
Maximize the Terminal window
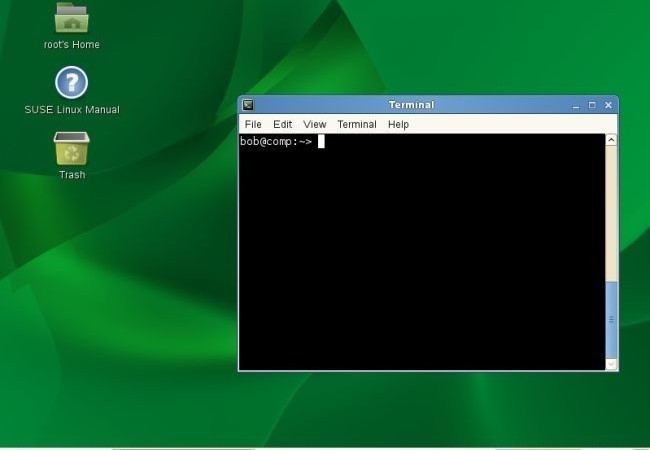click(x=592, y=105)
